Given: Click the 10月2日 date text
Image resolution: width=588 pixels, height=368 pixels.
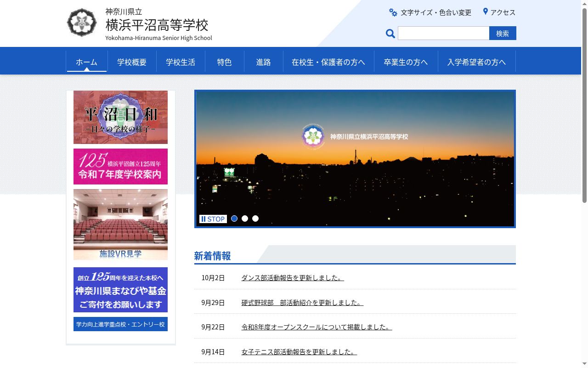Looking at the screenshot, I should point(213,278).
